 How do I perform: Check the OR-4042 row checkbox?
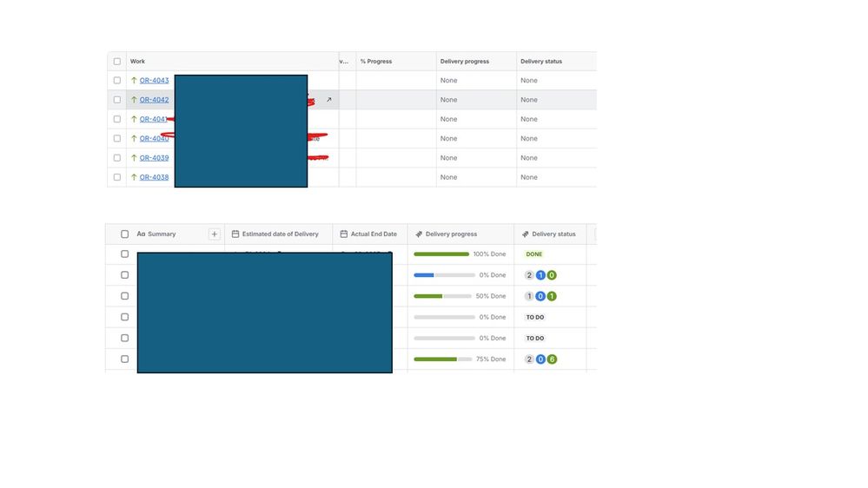coord(116,100)
